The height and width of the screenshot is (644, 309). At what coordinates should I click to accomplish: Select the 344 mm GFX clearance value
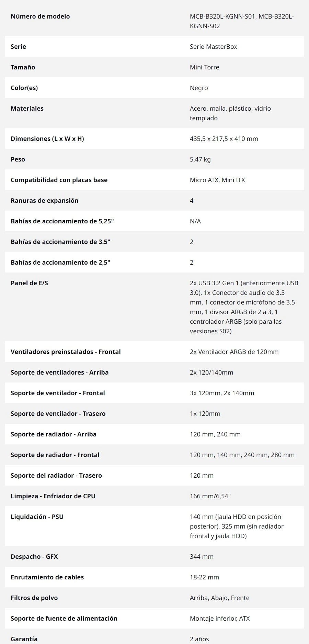[202, 556]
